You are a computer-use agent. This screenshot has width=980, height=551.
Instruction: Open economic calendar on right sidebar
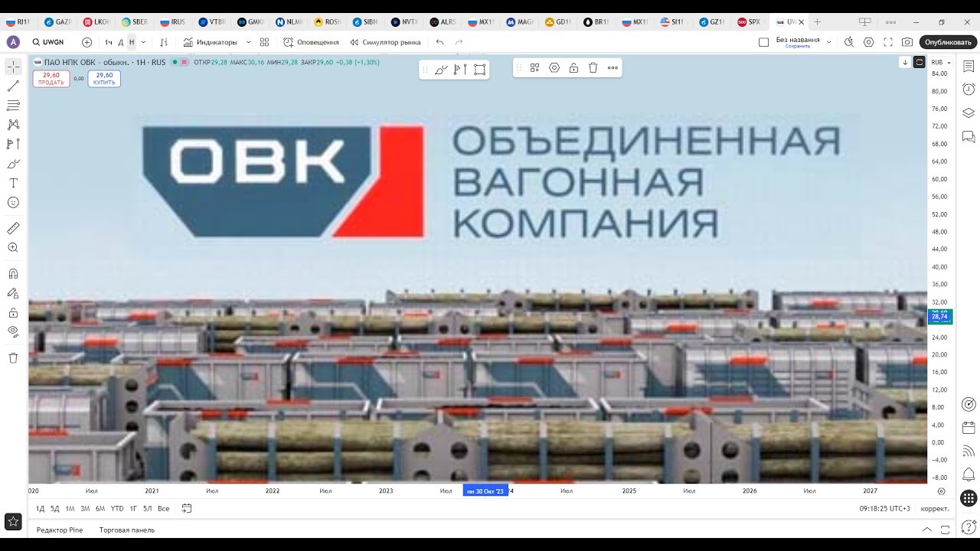coord(969,427)
